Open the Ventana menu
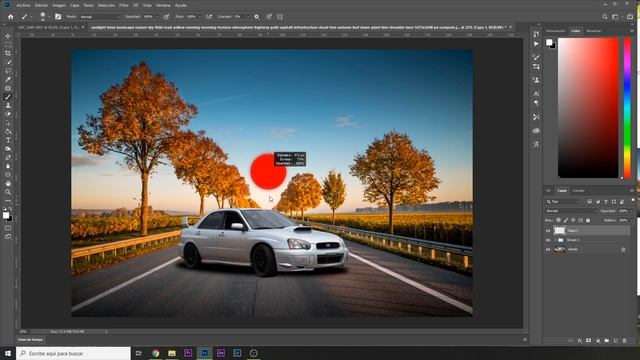 coord(163,5)
